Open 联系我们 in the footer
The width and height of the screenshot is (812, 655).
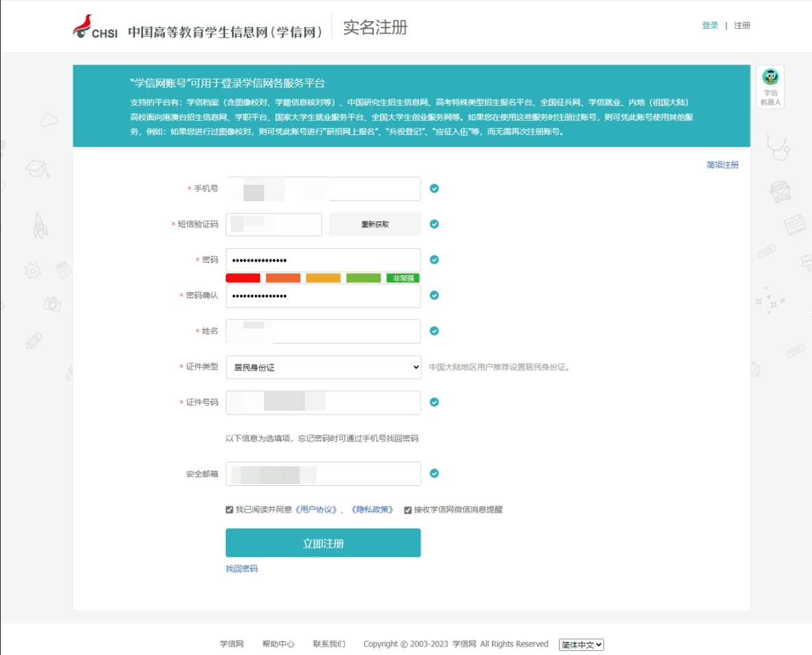coord(329,643)
